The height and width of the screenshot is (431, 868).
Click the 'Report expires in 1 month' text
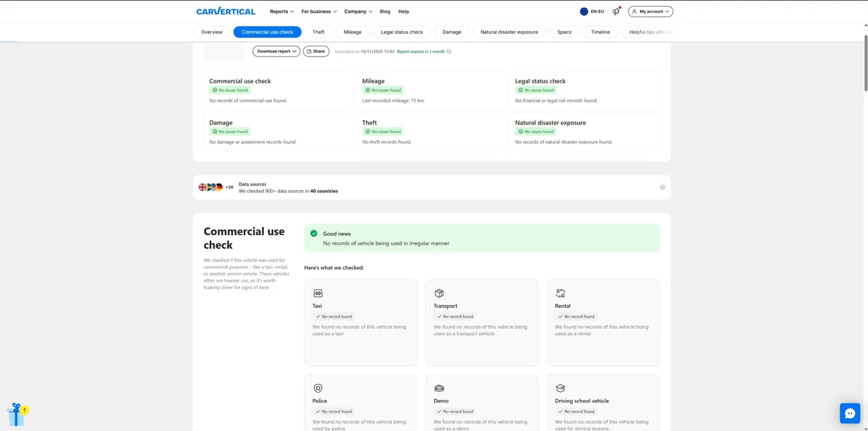click(421, 51)
